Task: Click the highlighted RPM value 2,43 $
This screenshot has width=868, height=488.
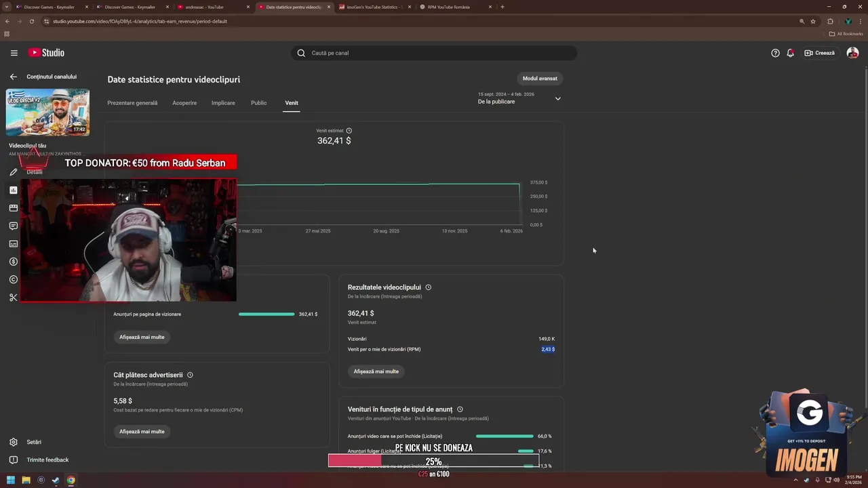Action: click(x=548, y=350)
